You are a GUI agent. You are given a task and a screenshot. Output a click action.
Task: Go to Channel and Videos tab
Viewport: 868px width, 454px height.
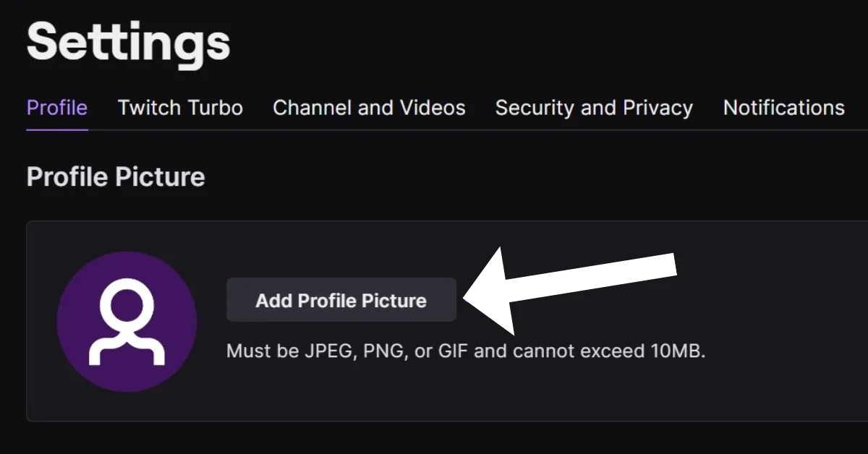tap(369, 108)
